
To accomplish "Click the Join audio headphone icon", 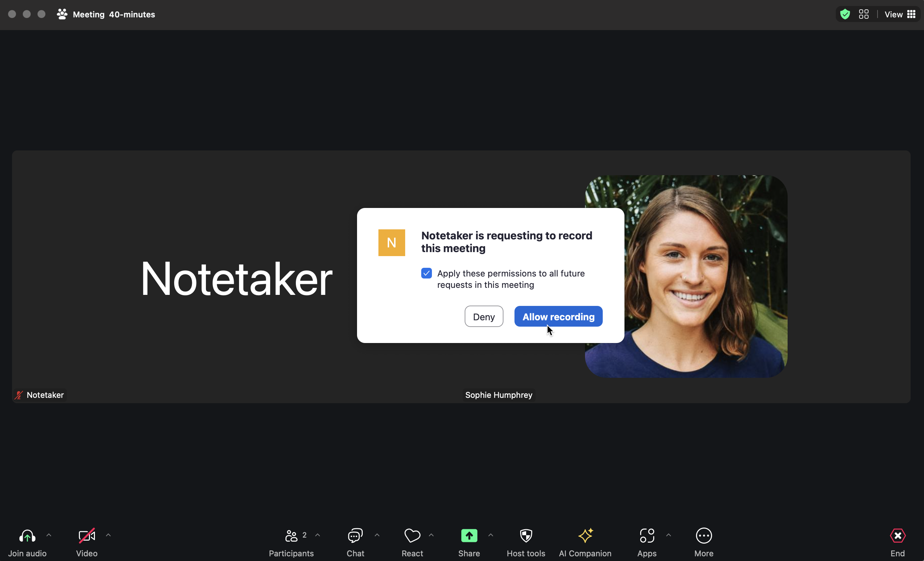I will coord(27,536).
